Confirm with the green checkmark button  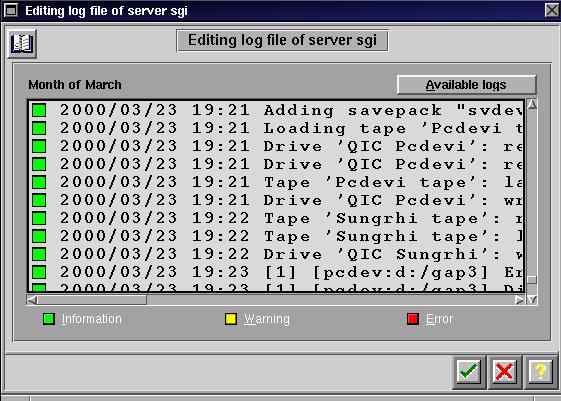coord(469,372)
